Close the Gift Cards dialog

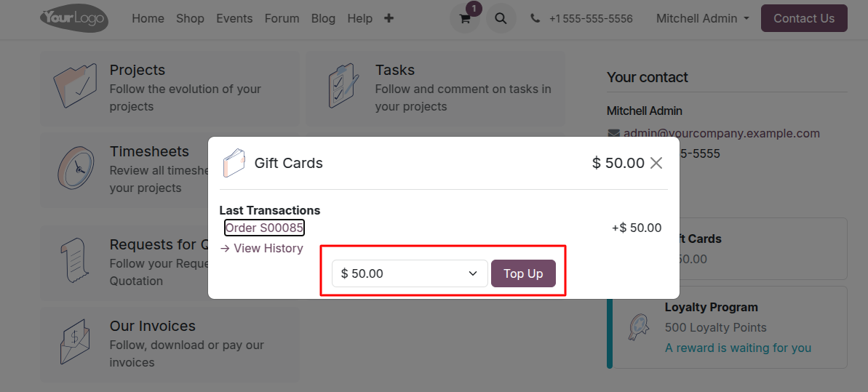click(656, 163)
